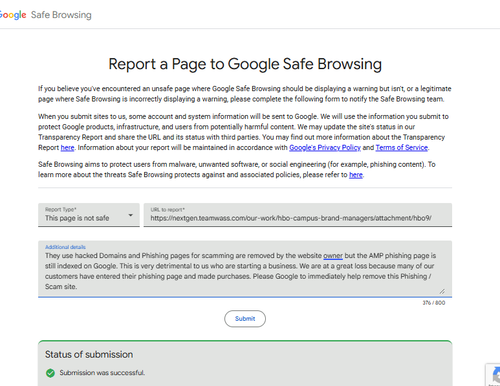Open the Transparency Report 'here' link

tap(67, 148)
